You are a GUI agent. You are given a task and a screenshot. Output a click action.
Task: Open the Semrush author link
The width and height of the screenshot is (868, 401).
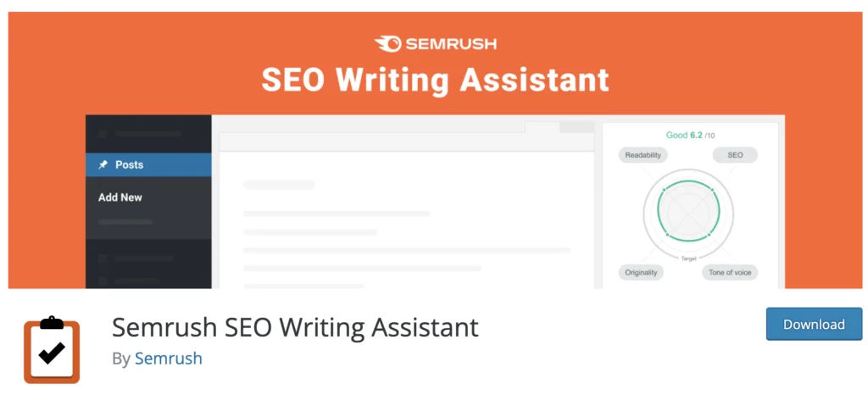click(168, 358)
